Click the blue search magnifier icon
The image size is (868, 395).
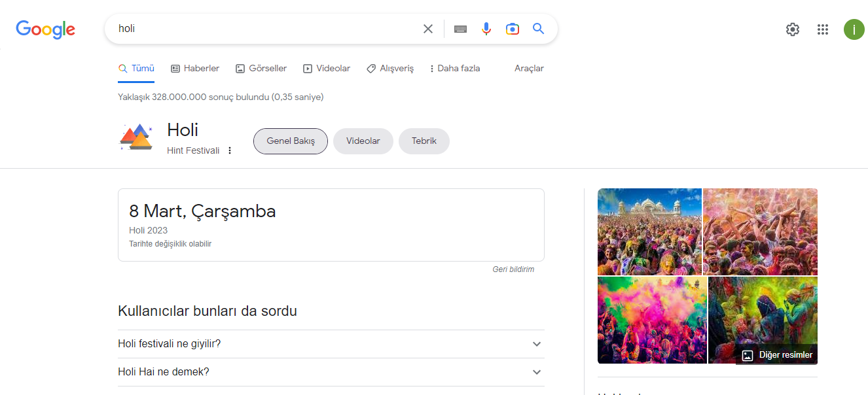click(538, 29)
